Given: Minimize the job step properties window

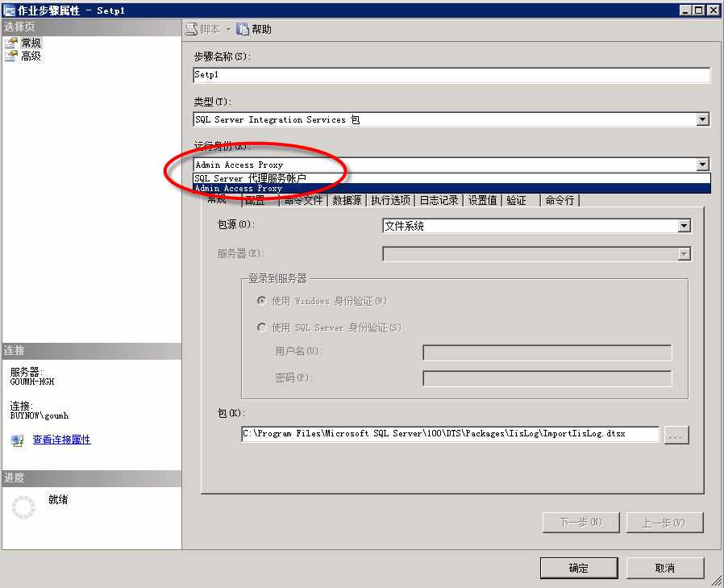Looking at the screenshot, I should 685,10.
